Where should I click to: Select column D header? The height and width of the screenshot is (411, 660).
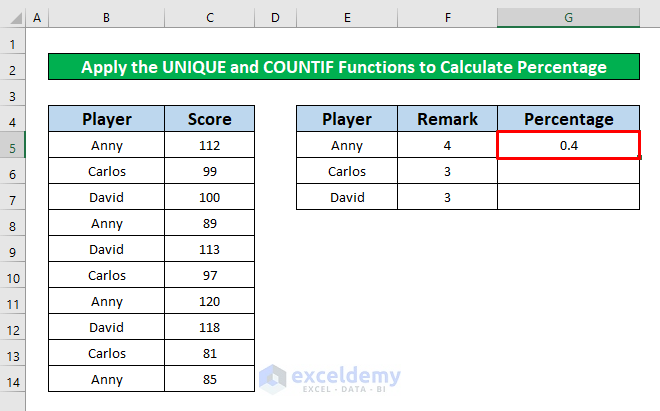pyautogui.click(x=275, y=19)
